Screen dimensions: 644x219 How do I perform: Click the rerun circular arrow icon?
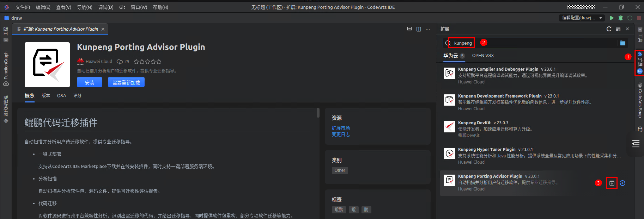click(x=630, y=18)
